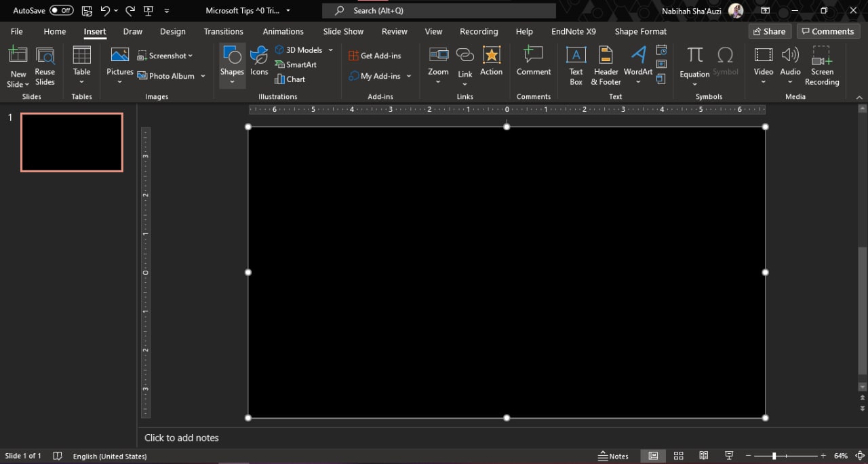Click the Save icon in title bar

87,11
